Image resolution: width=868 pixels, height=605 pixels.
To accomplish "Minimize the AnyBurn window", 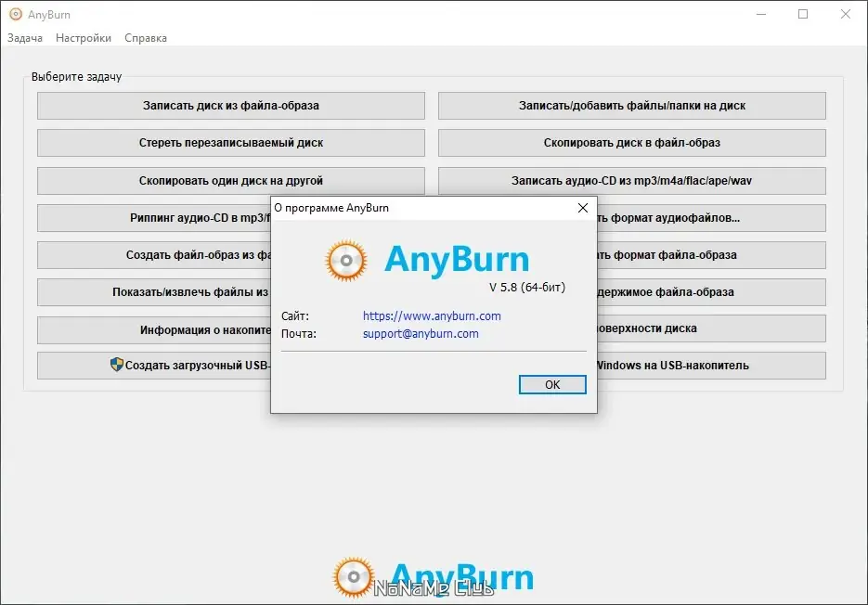I will click(x=761, y=15).
